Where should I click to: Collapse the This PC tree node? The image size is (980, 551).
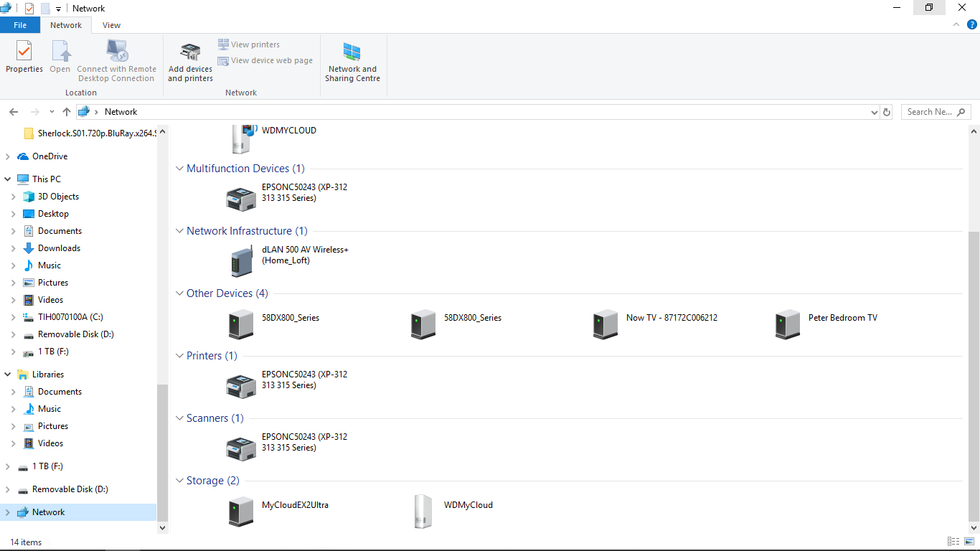(x=8, y=179)
